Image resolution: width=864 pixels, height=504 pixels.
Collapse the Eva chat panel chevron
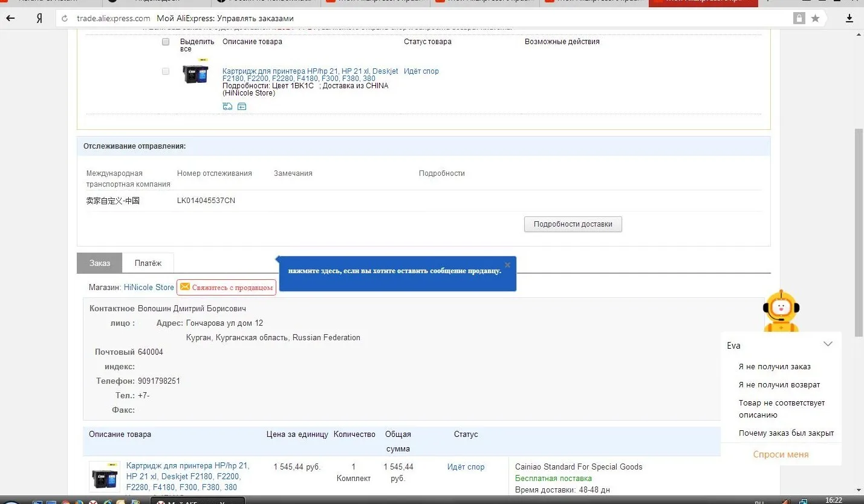[x=828, y=344]
